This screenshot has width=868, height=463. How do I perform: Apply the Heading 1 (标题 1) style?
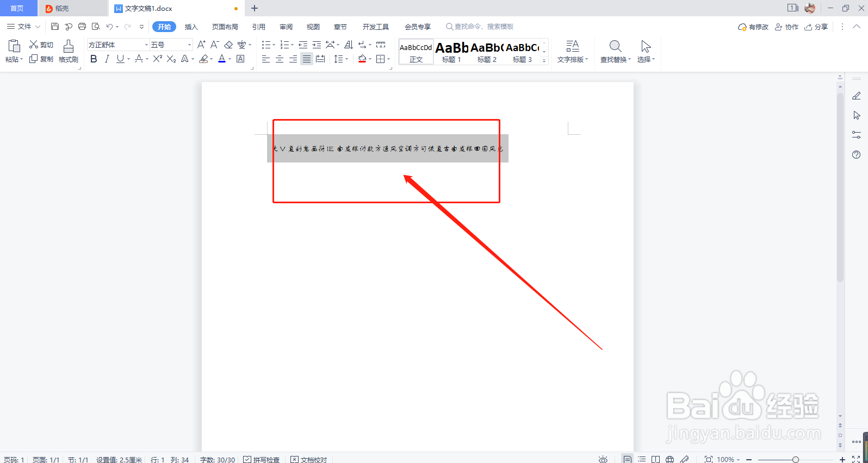coord(451,52)
